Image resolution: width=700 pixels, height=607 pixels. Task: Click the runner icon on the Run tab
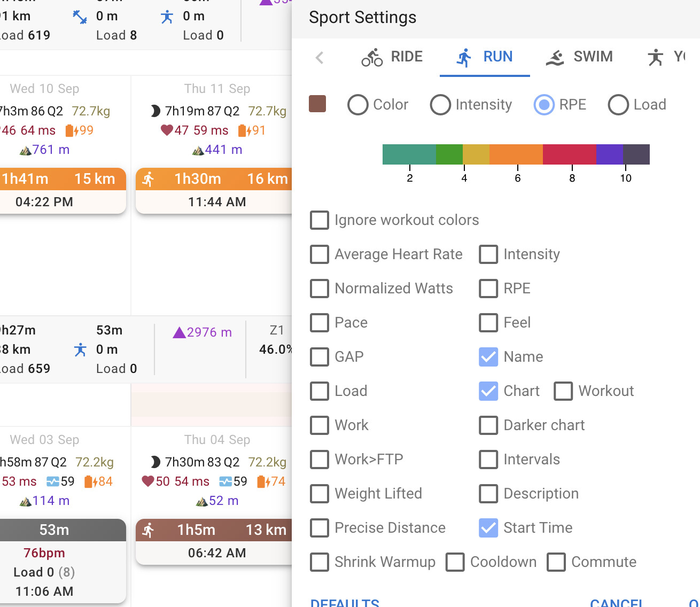(x=464, y=57)
